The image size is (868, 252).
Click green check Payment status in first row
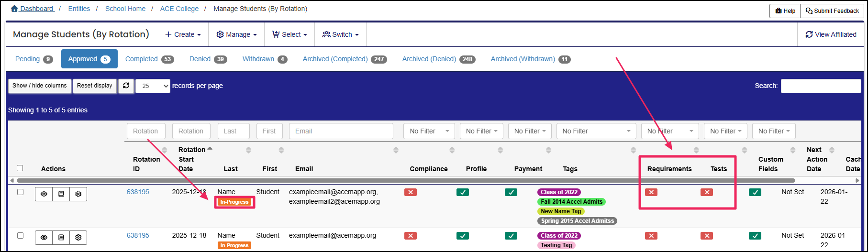[511, 192]
